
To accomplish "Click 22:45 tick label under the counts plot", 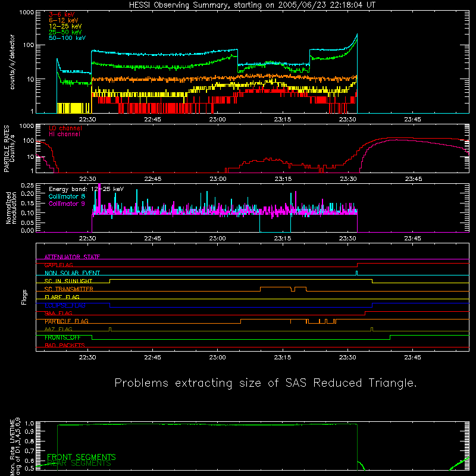I will click(x=153, y=120).
